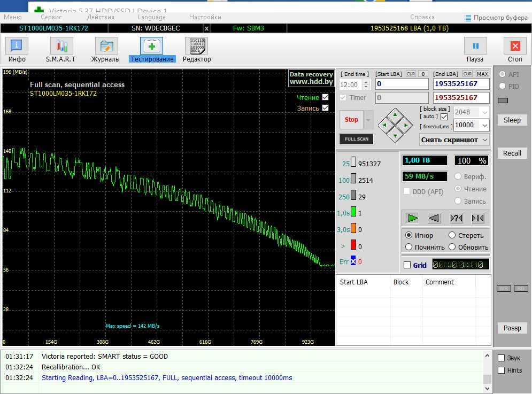
Task: Click the down arrow of navigation diamond
Action: pos(395,136)
